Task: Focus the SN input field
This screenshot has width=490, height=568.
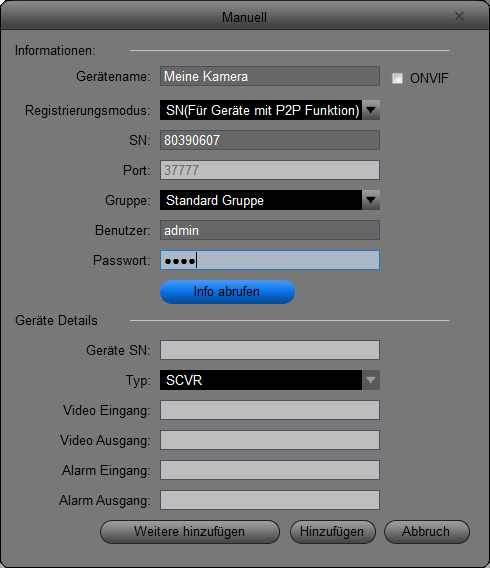Action: [x=270, y=140]
